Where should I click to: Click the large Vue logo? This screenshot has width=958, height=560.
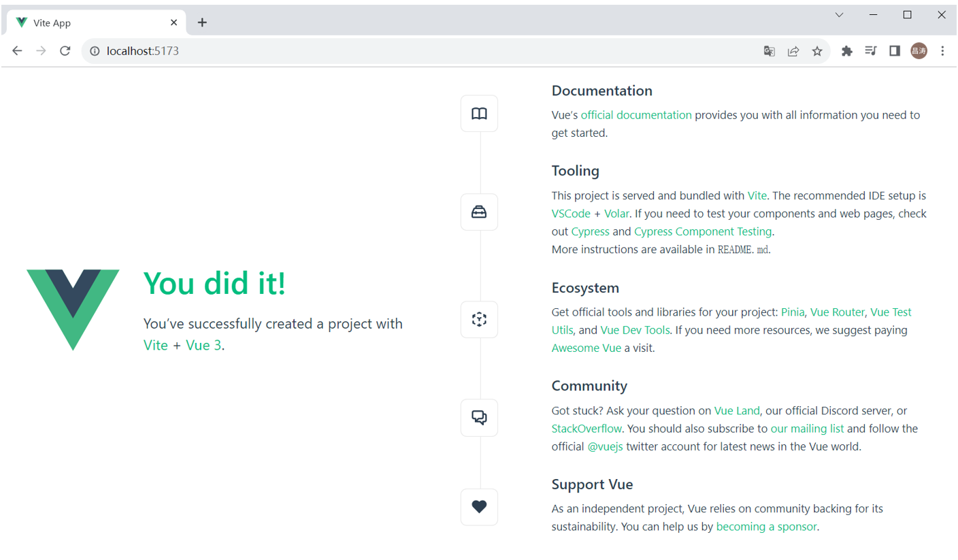(x=73, y=310)
